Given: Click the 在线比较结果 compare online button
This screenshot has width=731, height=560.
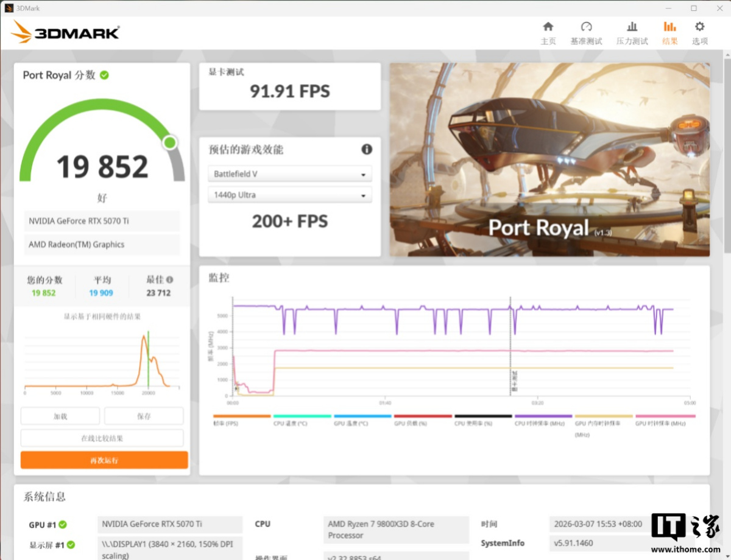Looking at the screenshot, I should coord(102,438).
